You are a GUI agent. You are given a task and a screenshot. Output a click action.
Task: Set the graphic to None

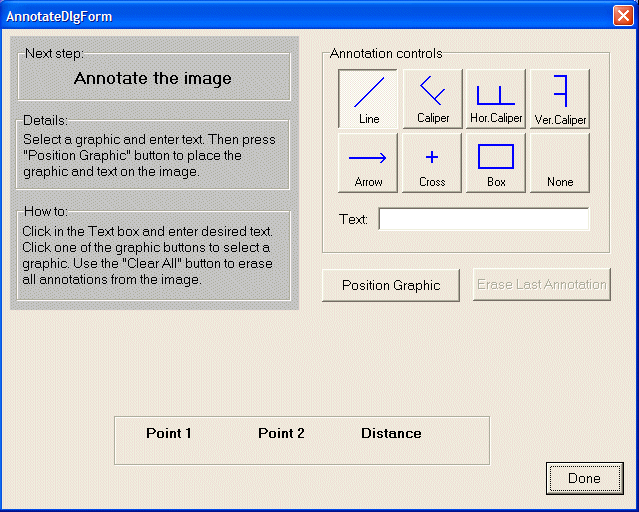click(x=560, y=162)
